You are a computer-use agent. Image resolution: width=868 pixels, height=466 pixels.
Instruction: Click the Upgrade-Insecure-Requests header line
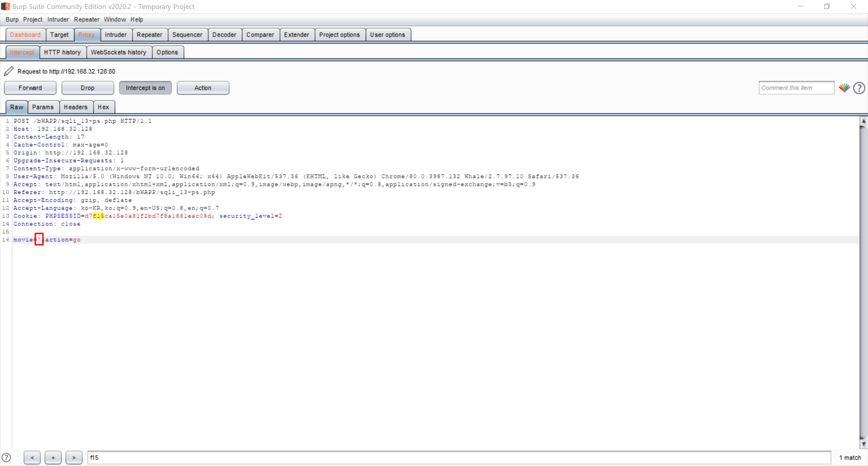(69, 161)
